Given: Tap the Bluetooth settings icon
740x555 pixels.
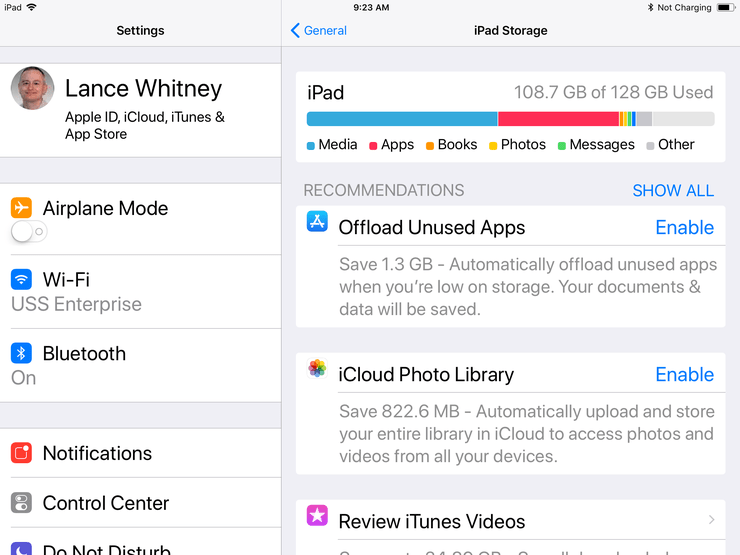Looking at the screenshot, I should pyautogui.click(x=21, y=353).
